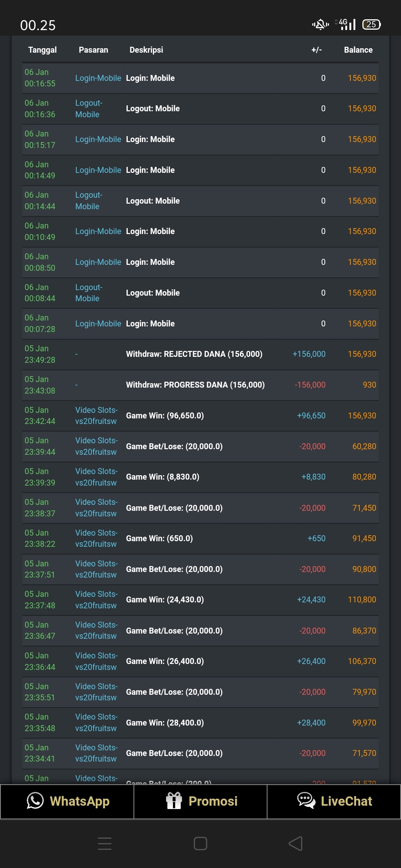Open Logout-Mobile link at 00:16:36
Screen dimensions: 401x868
tap(89, 109)
